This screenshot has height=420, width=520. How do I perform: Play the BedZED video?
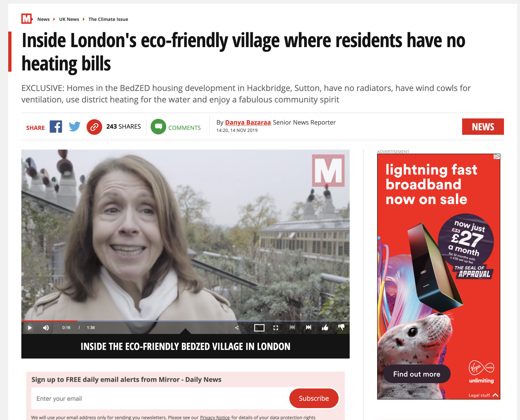(30, 328)
